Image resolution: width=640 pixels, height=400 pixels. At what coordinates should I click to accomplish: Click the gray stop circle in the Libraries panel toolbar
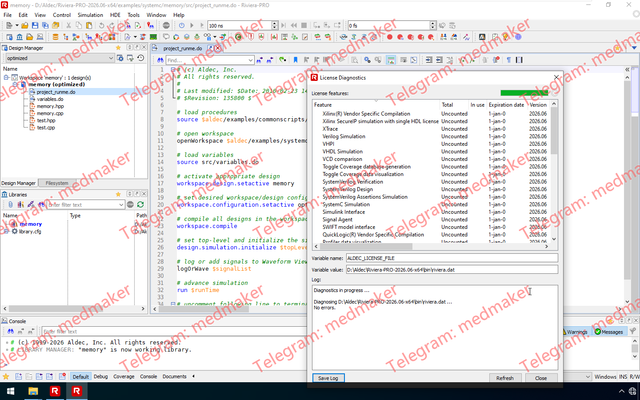pyautogui.click(x=130, y=204)
